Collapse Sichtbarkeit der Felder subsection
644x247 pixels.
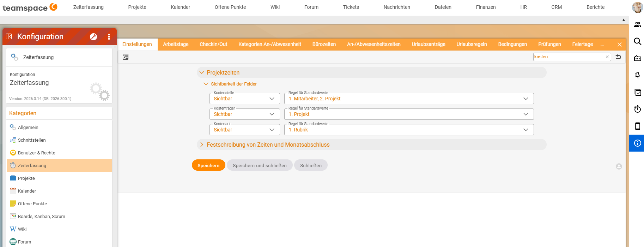pos(206,84)
